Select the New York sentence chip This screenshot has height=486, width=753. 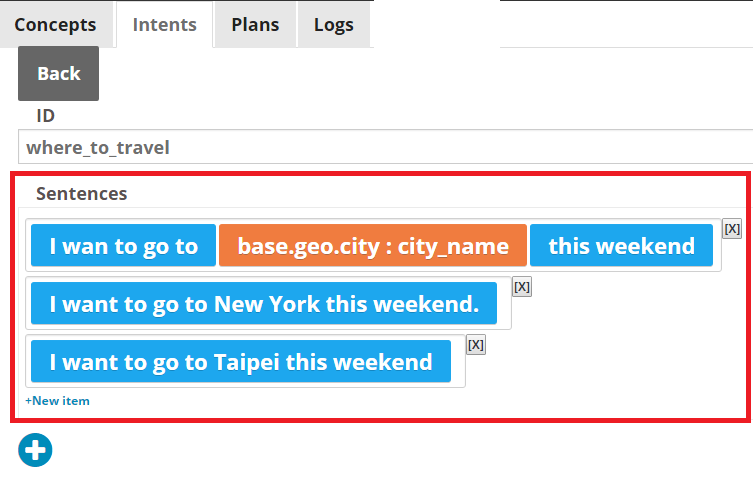pos(264,304)
